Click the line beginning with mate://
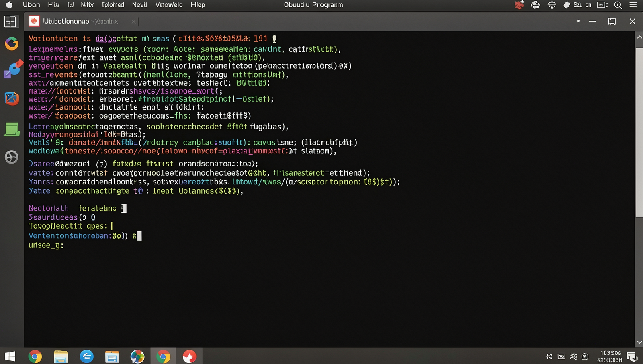 (x=125, y=91)
